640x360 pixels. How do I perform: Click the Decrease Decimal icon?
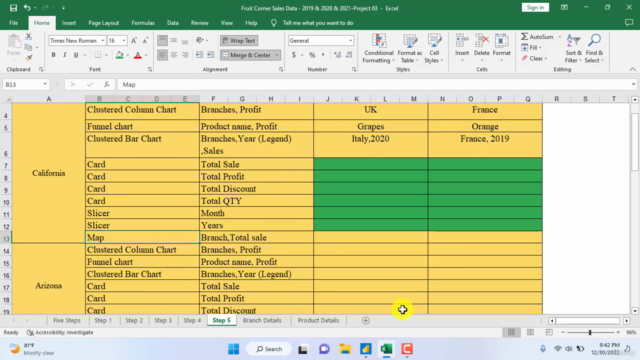pos(349,55)
